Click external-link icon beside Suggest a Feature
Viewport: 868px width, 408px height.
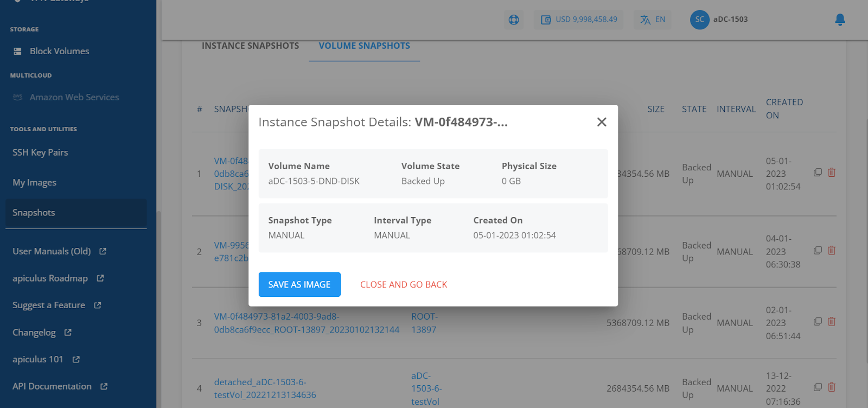pyautogui.click(x=98, y=305)
